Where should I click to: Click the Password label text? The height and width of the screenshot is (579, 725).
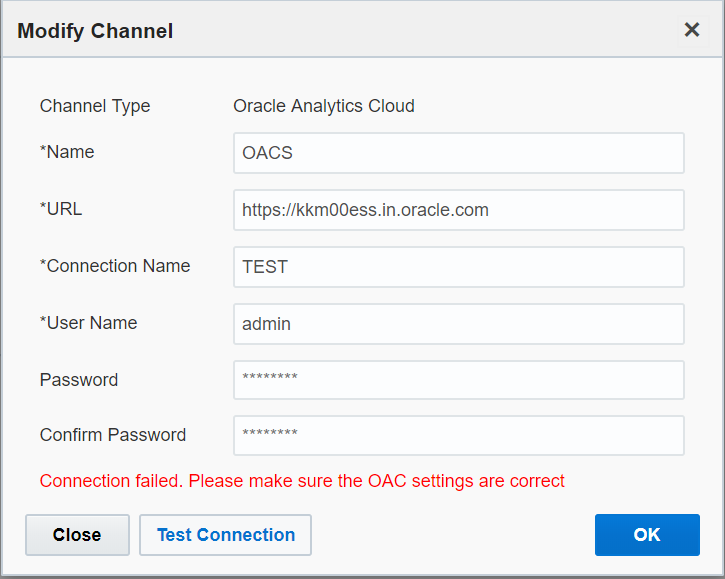pos(79,380)
